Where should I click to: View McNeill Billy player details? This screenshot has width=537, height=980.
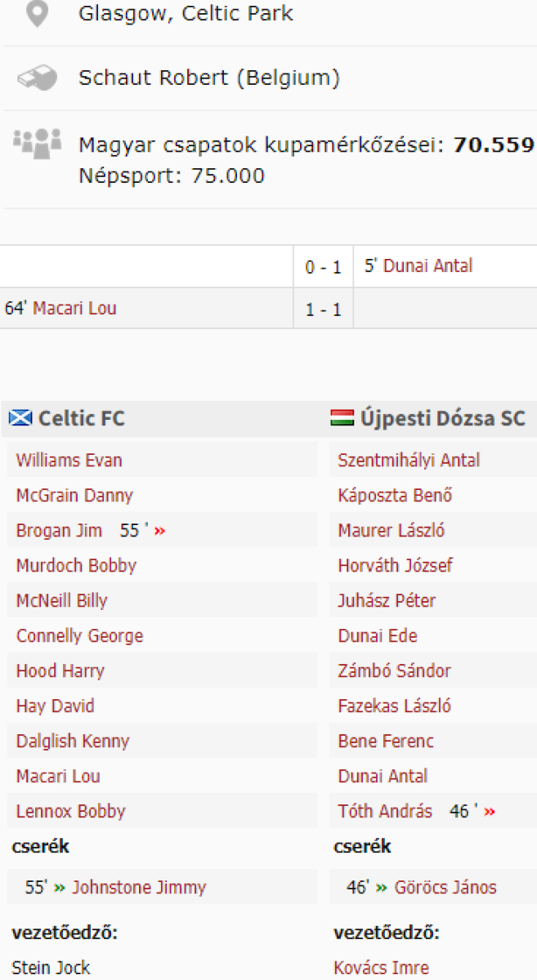[x=61, y=600]
